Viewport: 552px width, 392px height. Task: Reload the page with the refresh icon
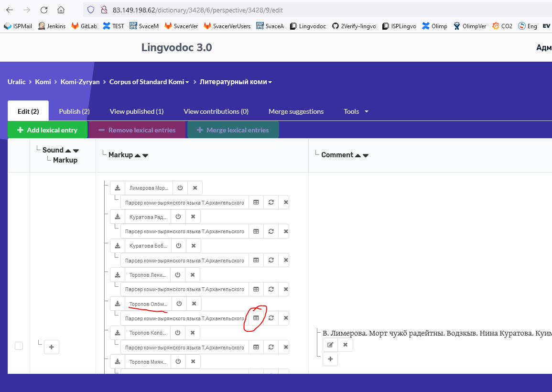[43, 9]
